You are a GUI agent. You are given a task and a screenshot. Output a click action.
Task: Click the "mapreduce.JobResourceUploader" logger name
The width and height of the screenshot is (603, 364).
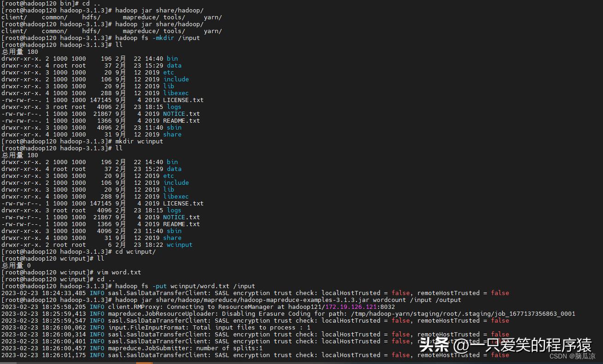161,313
